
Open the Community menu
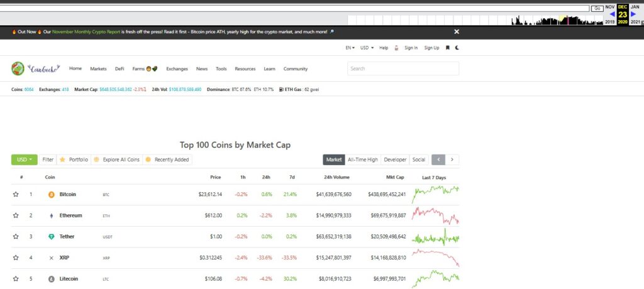tap(296, 68)
